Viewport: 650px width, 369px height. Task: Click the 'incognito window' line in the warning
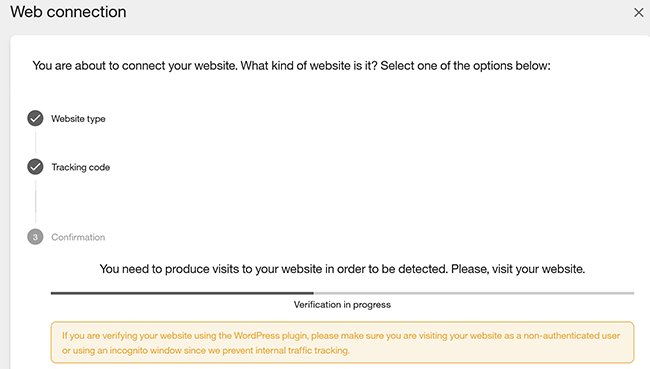pos(206,350)
